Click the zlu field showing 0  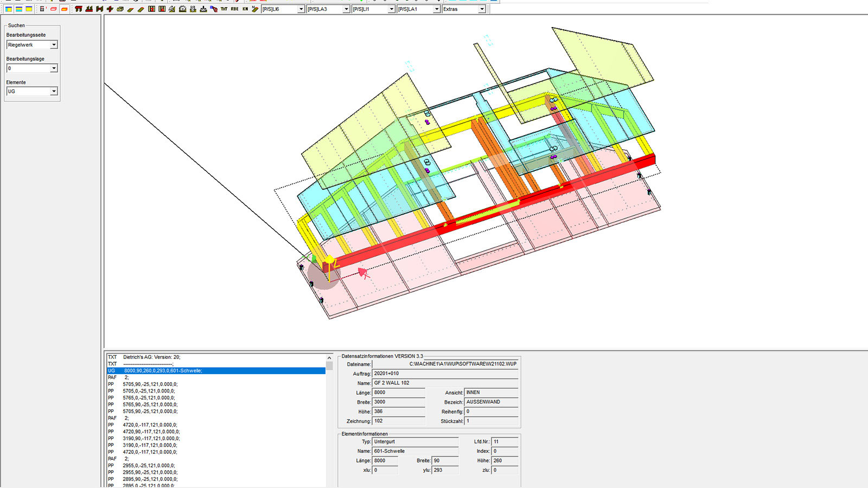505,471
